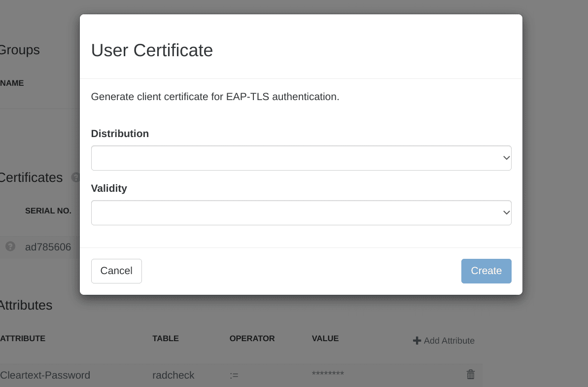588x387 pixels.
Task: Click Create to generate the certificate
Action: click(486, 271)
